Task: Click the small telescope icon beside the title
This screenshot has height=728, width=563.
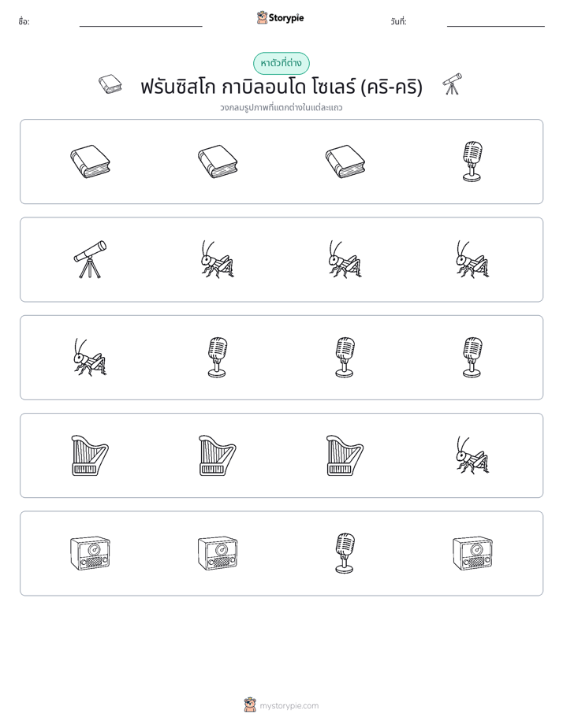Action: click(452, 84)
